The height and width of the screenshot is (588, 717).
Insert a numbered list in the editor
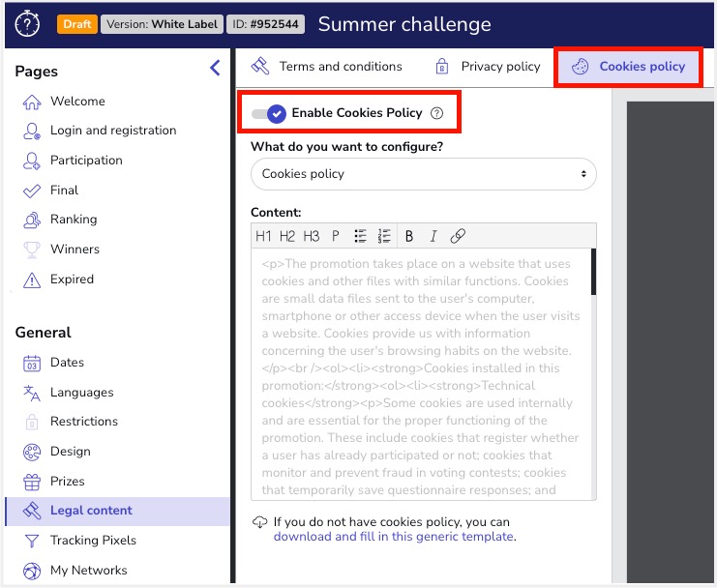(384, 236)
